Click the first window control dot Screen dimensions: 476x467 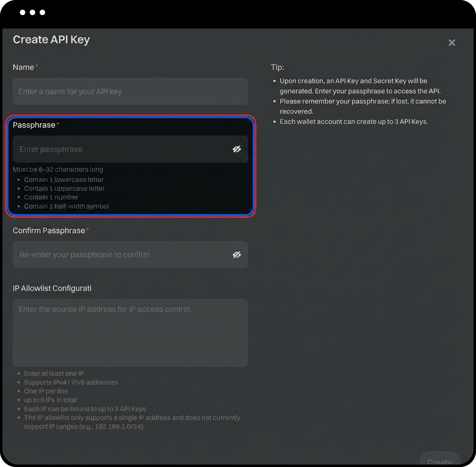coord(23,12)
